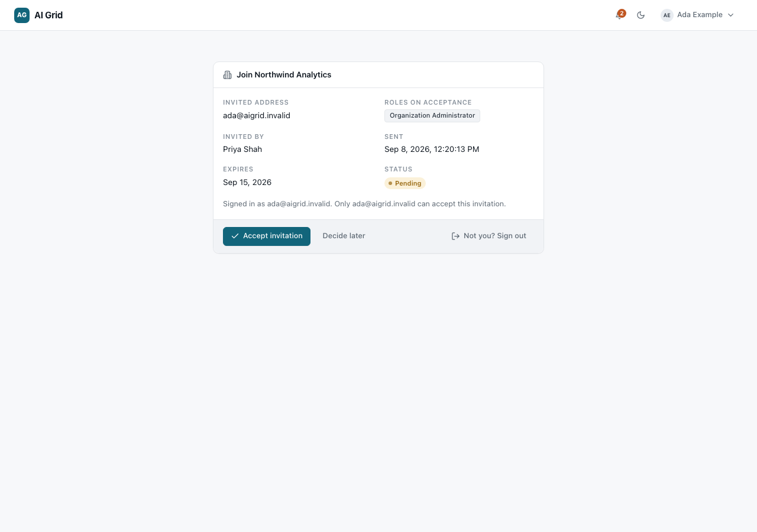The width and height of the screenshot is (757, 532).
Task: Click the AG logo badge
Action: (22, 15)
